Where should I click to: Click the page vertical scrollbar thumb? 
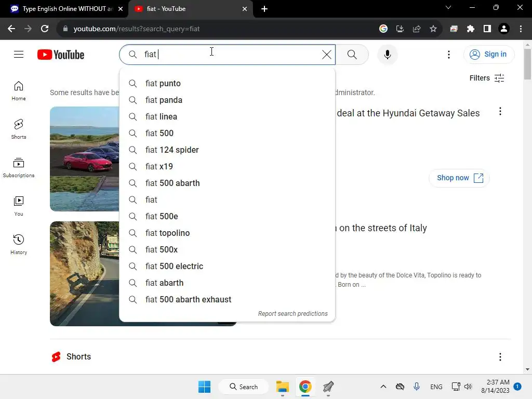pyautogui.click(x=527, y=64)
